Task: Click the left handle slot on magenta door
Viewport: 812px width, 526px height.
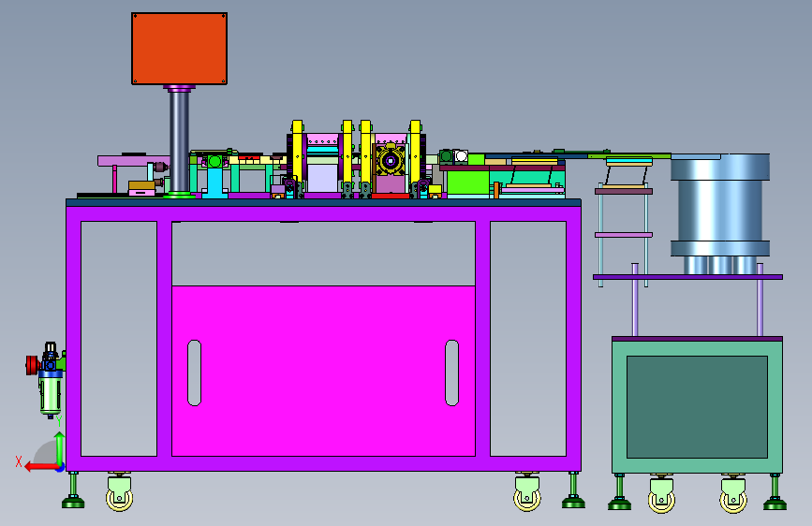Action: (194, 373)
